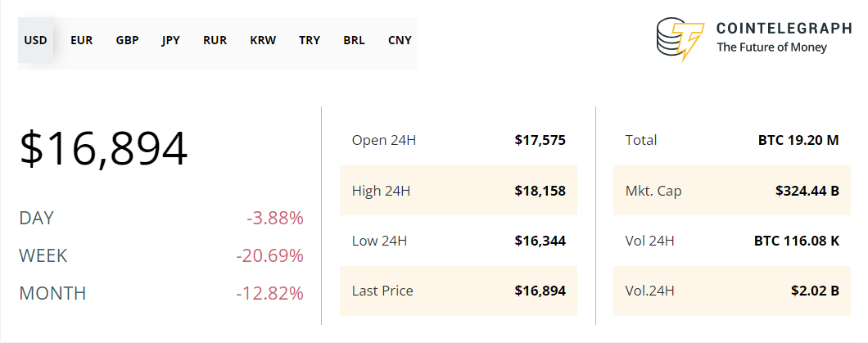Select the CNY currency tab

(400, 40)
